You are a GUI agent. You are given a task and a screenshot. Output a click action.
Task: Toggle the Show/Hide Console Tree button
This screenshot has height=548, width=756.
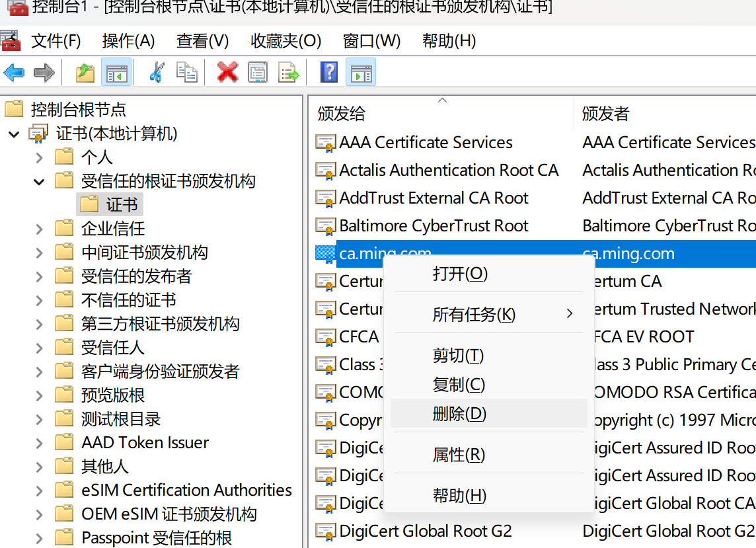click(116, 73)
